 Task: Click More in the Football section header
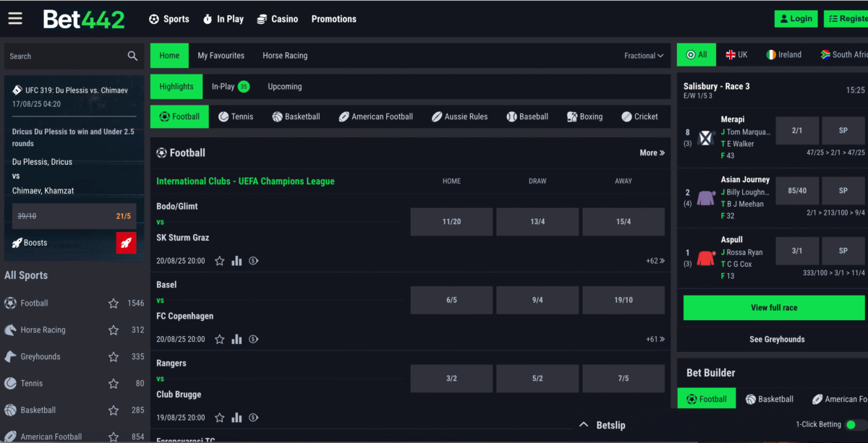pyautogui.click(x=652, y=152)
